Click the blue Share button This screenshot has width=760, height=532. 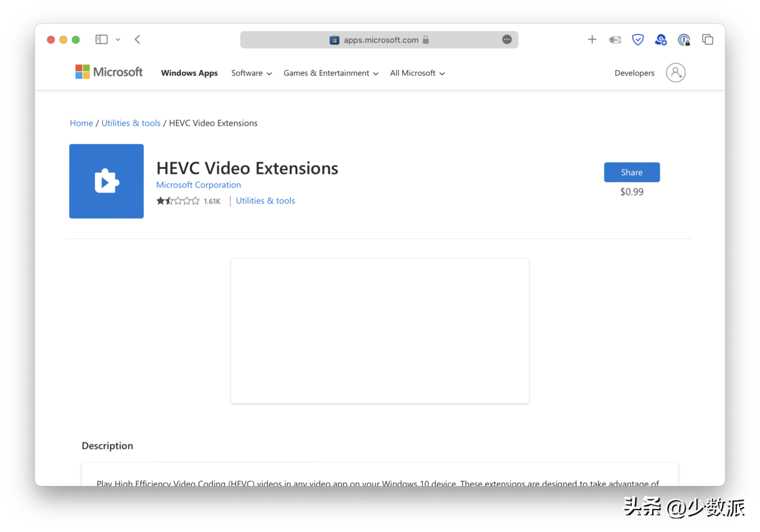tap(632, 172)
